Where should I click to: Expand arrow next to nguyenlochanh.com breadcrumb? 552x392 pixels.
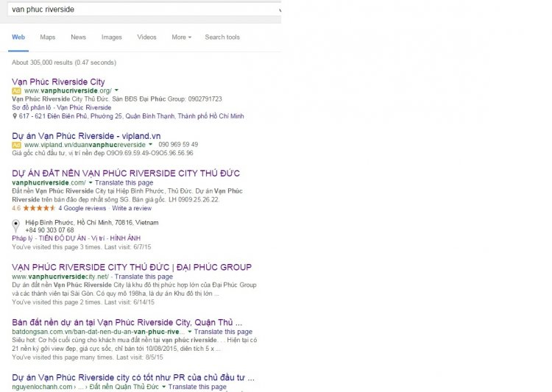(x=163, y=387)
